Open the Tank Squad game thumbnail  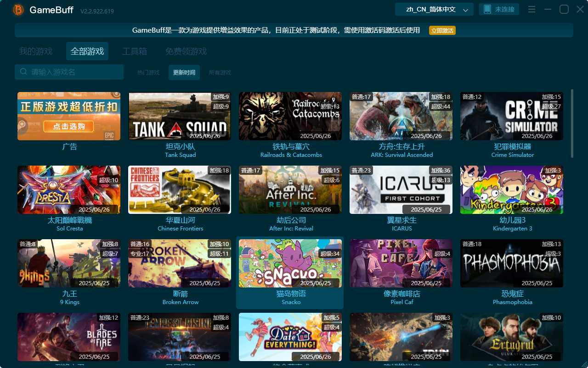pyautogui.click(x=180, y=116)
